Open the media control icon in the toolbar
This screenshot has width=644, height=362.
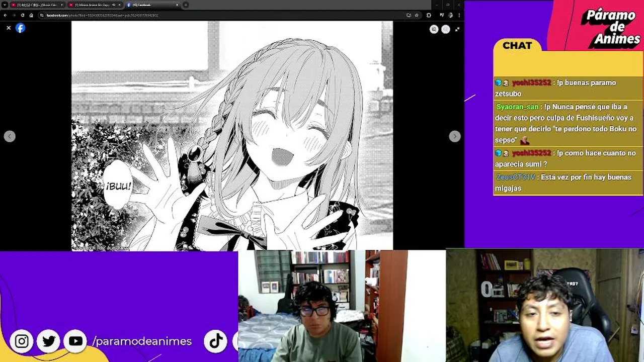pos(441,15)
